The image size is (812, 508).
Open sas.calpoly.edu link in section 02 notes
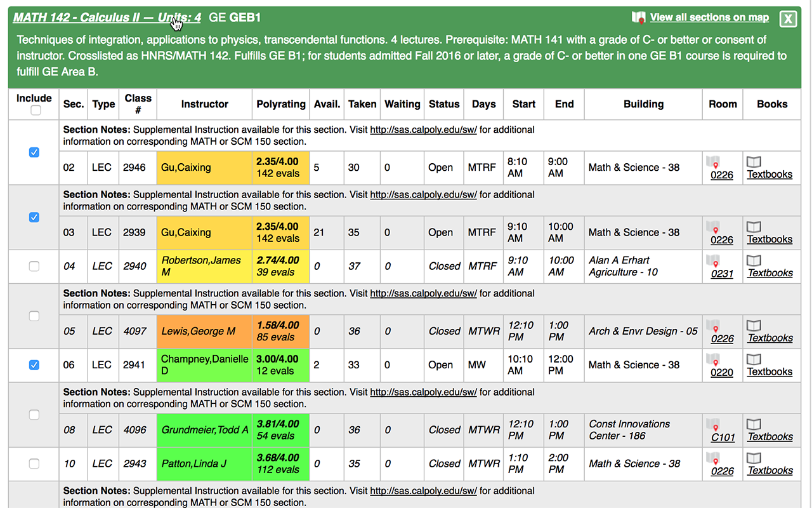(x=423, y=130)
